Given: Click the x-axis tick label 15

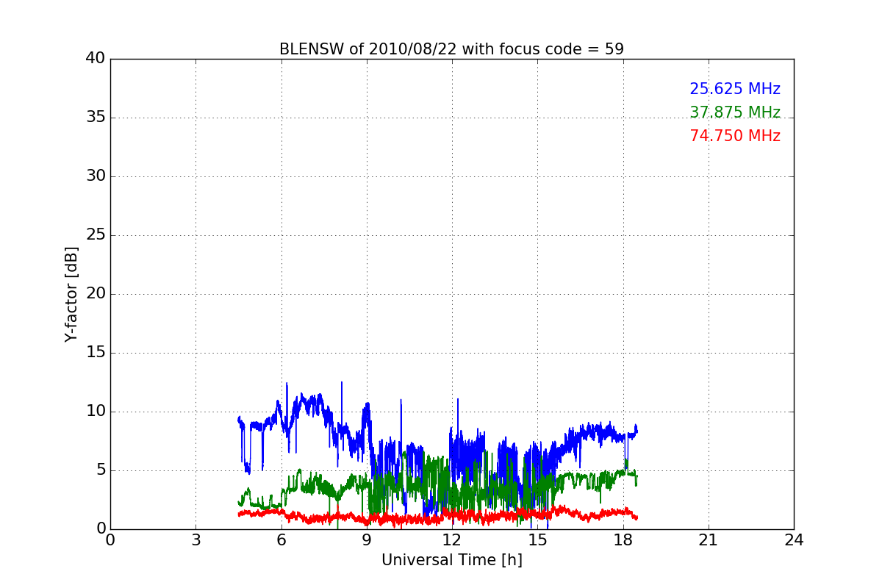Looking at the screenshot, I should tap(537, 540).
